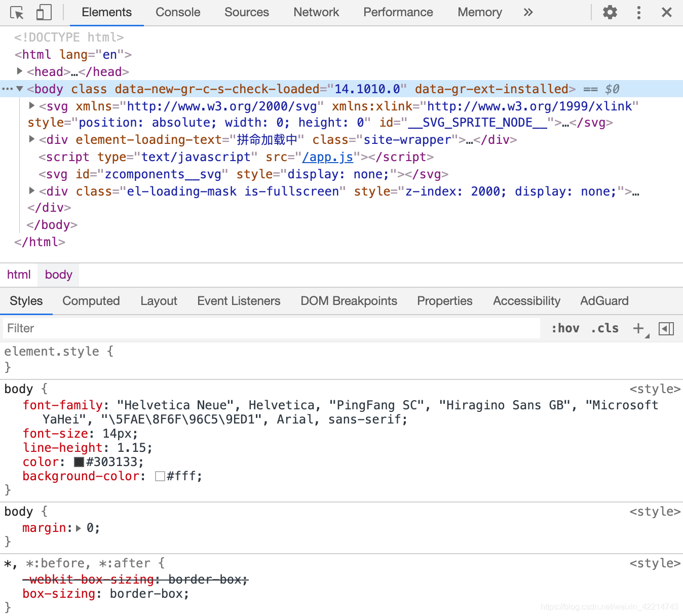This screenshot has width=683, height=616.
Task: Open color picker for #303133 swatch
Action: click(79, 462)
